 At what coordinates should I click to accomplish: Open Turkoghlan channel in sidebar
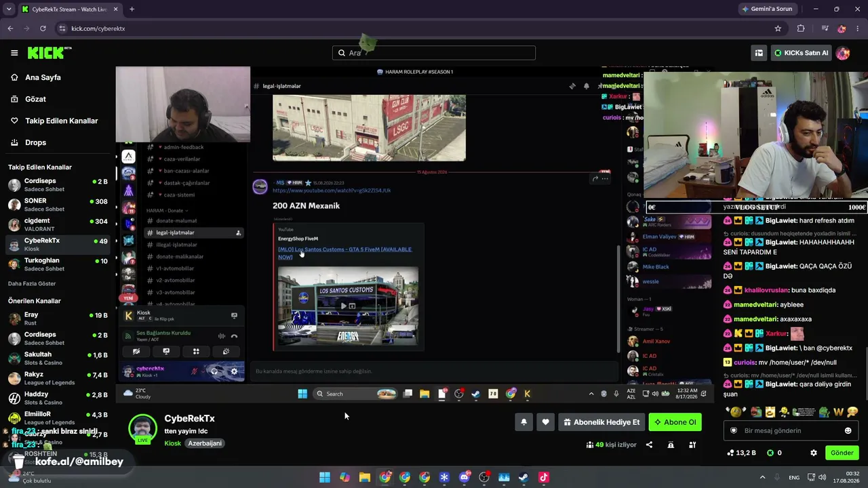pyautogui.click(x=58, y=264)
